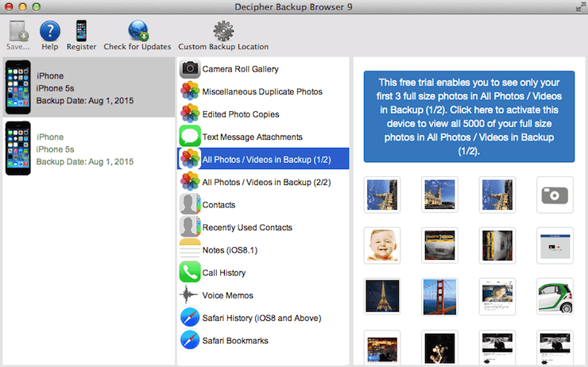Click the Call History phone icon

190,272
